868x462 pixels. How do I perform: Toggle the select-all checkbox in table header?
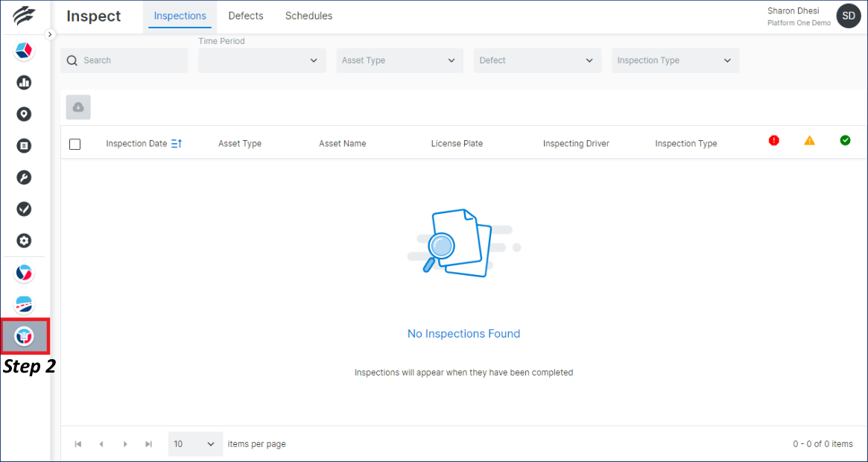click(x=75, y=145)
